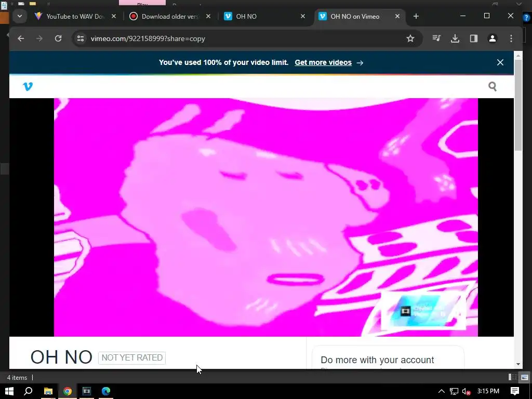Open the media control icon in toolbar
Screen dimensions: 532x399
[436, 38]
